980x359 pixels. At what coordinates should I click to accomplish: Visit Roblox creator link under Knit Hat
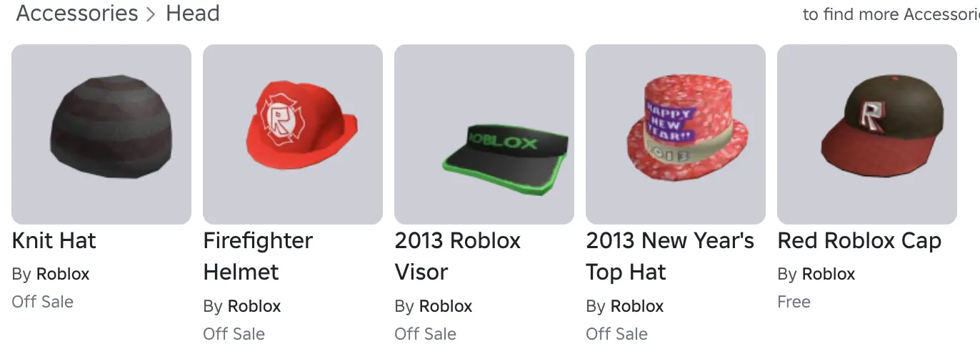[63, 274]
